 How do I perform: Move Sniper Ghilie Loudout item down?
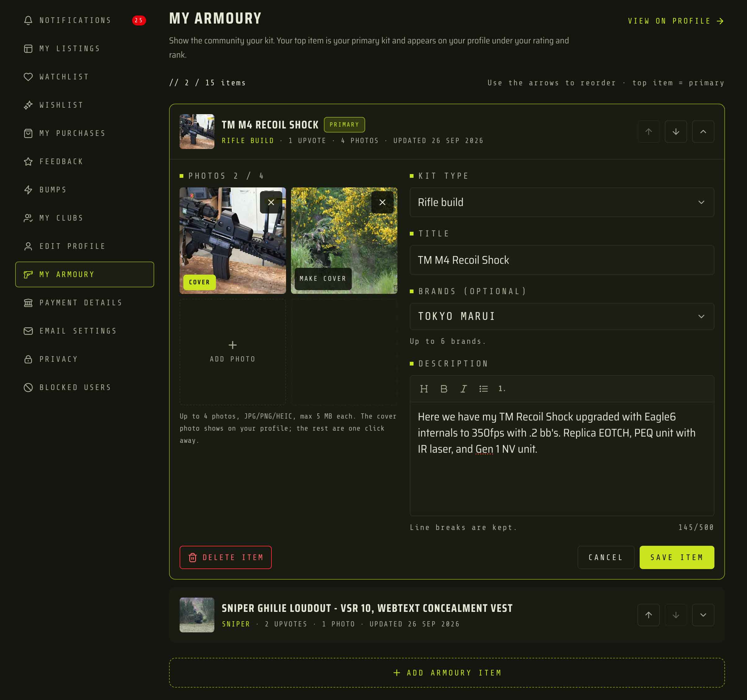coord(676,615)
